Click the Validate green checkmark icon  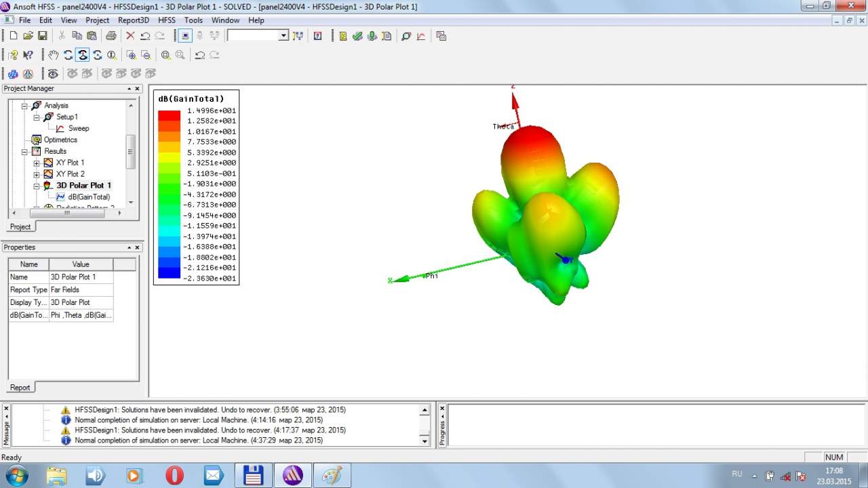[357, 36]
